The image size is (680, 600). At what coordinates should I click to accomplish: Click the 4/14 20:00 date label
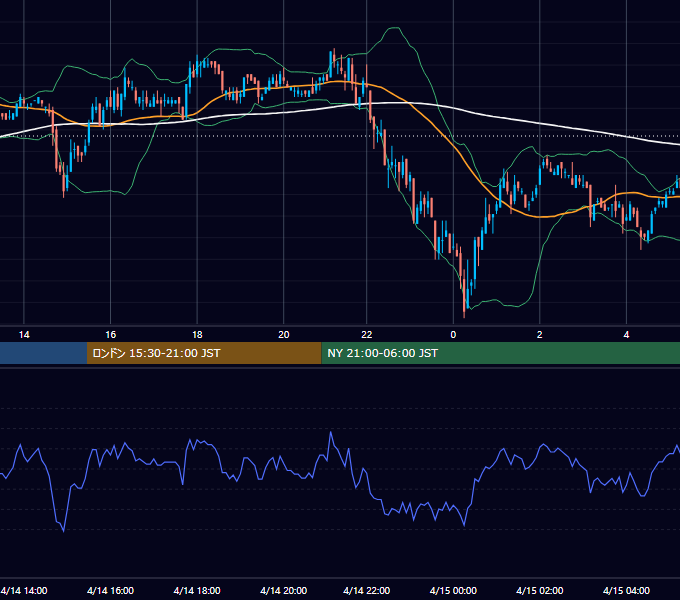pyautogui.click(x=284, y=590)
